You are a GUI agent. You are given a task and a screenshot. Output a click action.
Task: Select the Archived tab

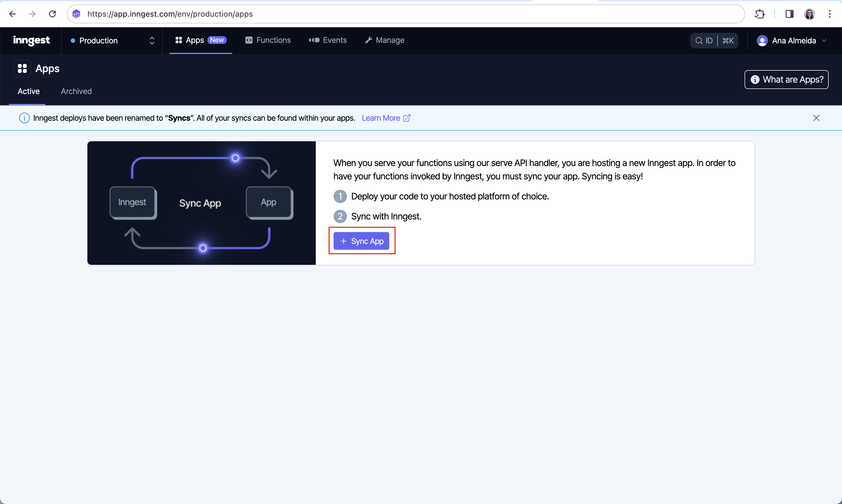[x=76, y=91]
